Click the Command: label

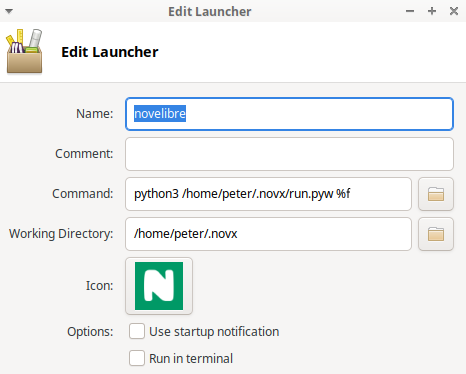(83, 194)
